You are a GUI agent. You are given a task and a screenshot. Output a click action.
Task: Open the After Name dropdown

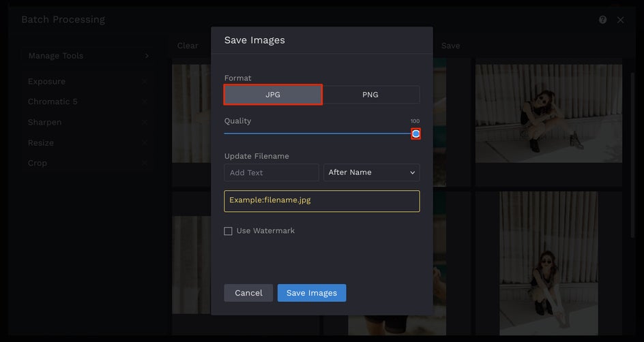click(372, 172)
